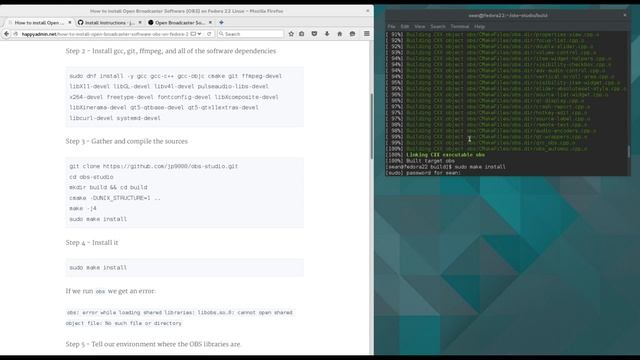Image resolution: width=640 pixels, height=360 pixels.
Task: Click 'Step 3 – Gather and compile the sources'
Action: tap(127, 141)
